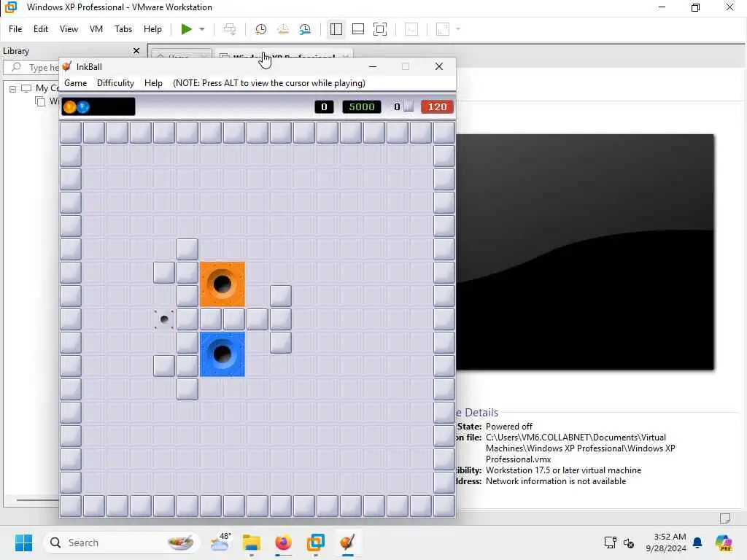The height and width of the screenshot is (560, 747).
Task: Click the Revert to Snapshot icon
Action: click(283, 29)
